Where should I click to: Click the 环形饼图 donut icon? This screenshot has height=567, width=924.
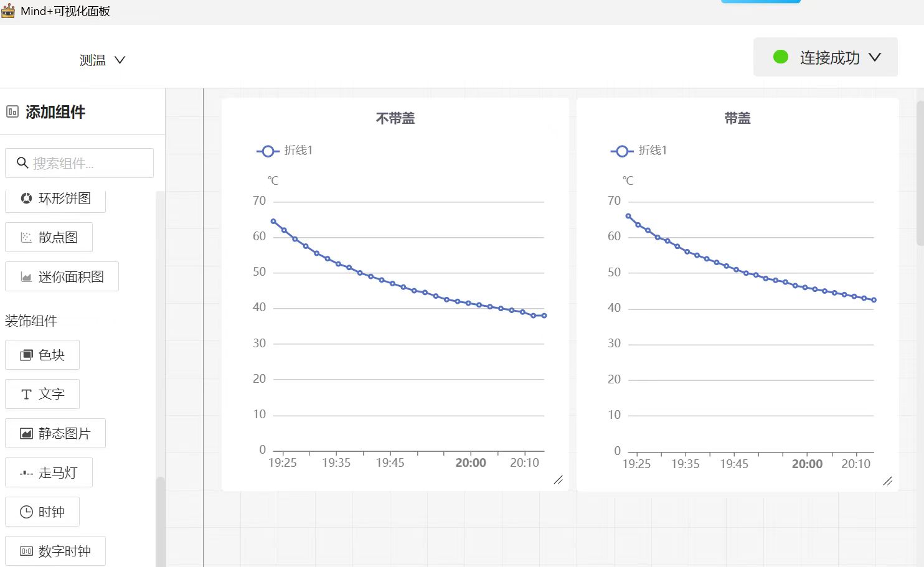(26, 199)
